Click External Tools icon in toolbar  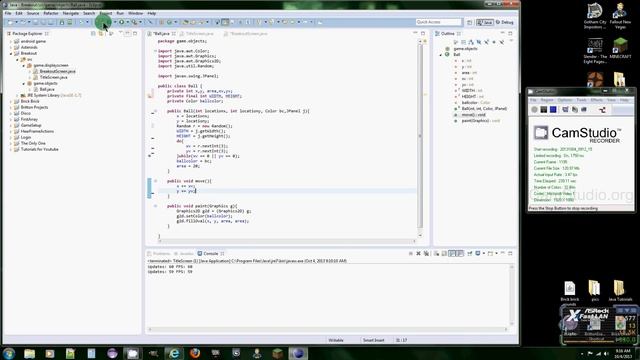tap(134, 22)
